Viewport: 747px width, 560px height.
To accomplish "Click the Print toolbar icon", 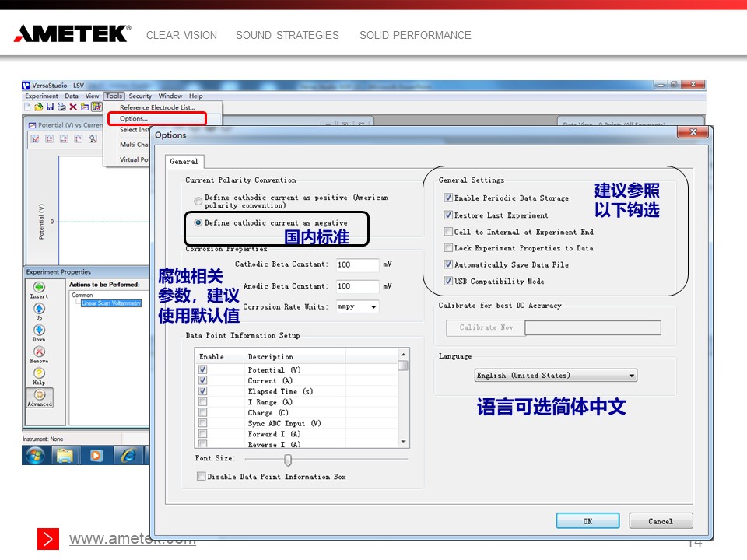I will [x=61, y=107].
